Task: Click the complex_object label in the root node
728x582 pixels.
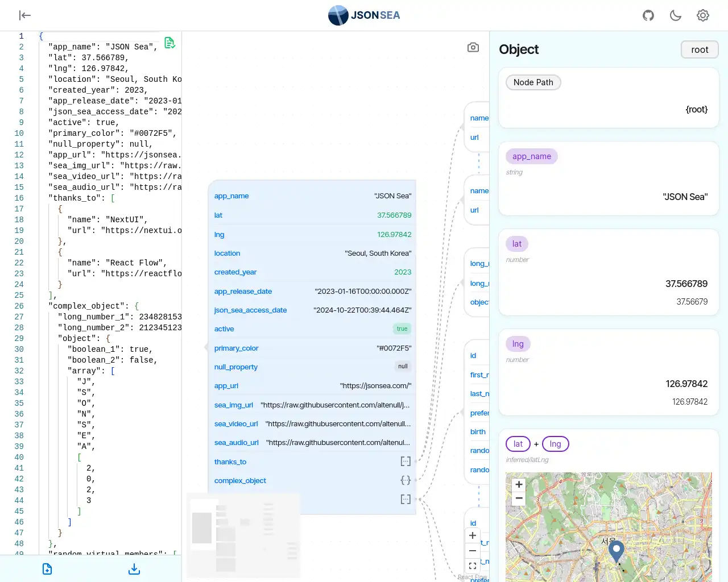Action: (x=240, y=480)
